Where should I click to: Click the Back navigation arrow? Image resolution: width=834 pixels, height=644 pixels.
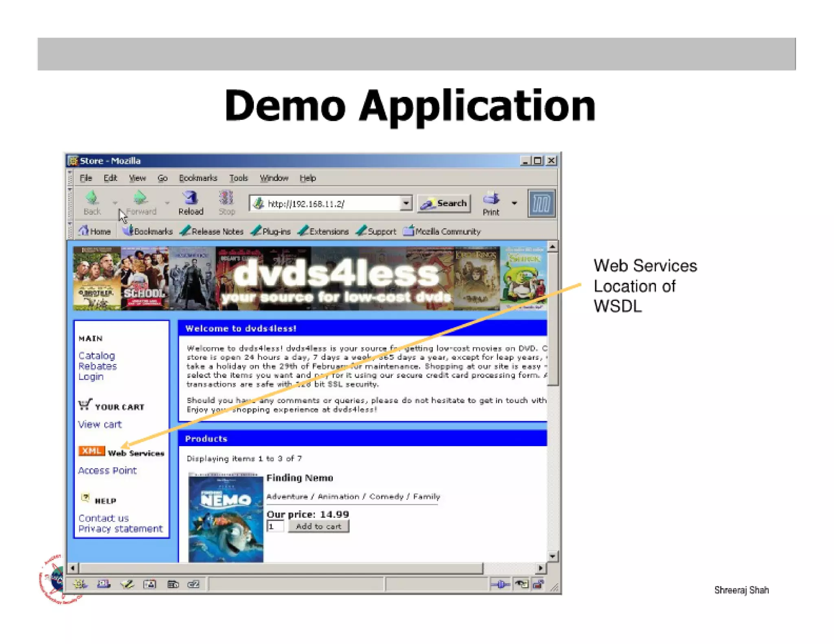pos(92,203)
